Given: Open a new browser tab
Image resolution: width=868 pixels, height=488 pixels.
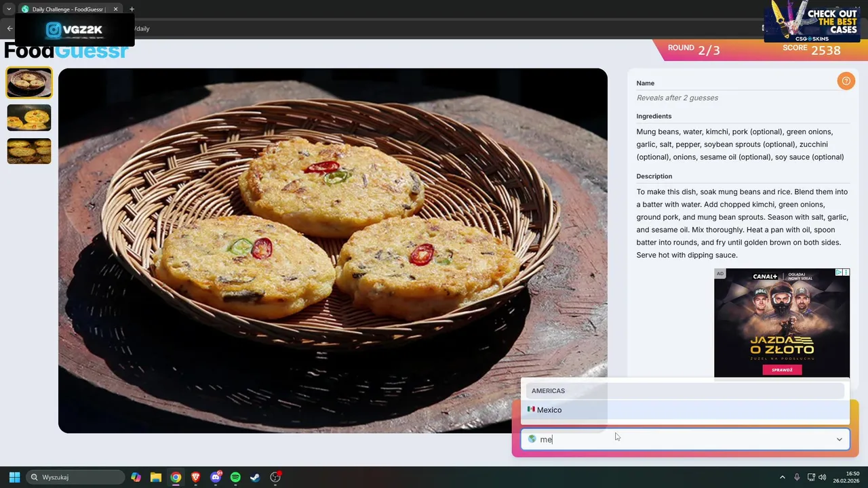Looking at the screenshot, I should point(132,9).
